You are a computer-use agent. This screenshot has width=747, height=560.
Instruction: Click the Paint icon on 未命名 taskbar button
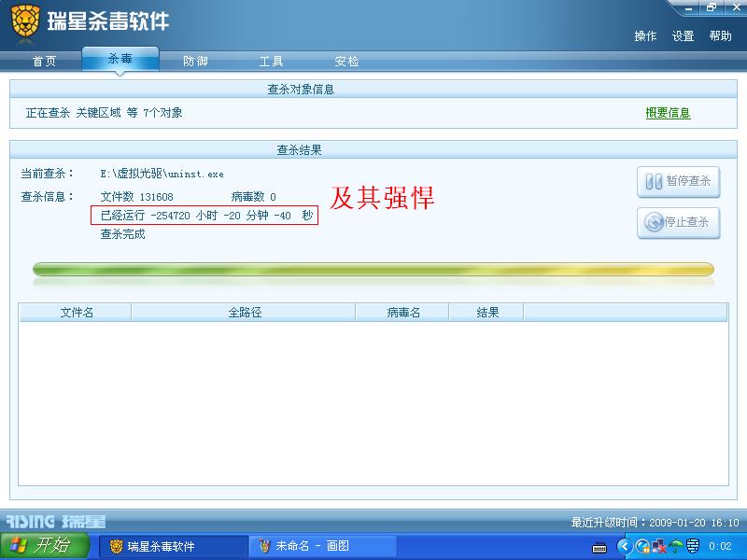[264, 546]
